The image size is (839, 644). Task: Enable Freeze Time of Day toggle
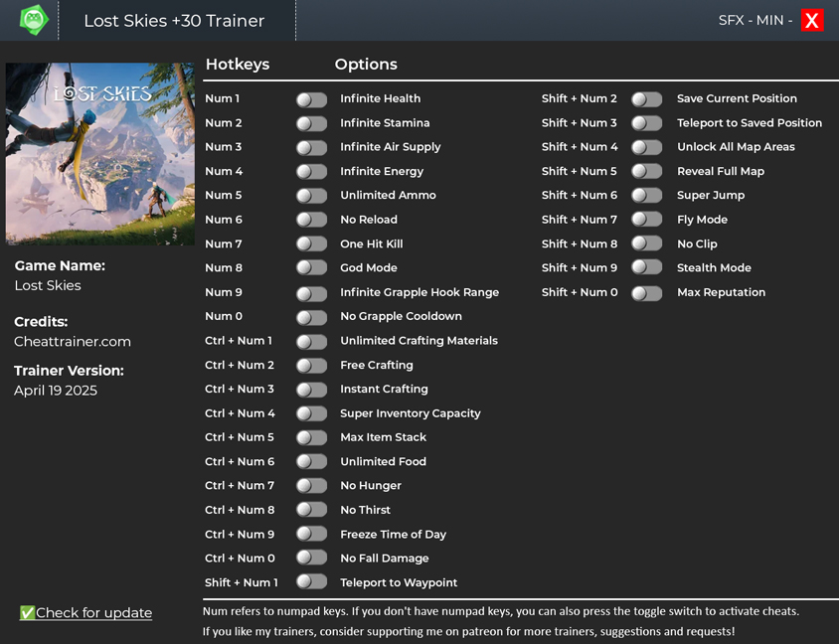(x=311, y=535)
